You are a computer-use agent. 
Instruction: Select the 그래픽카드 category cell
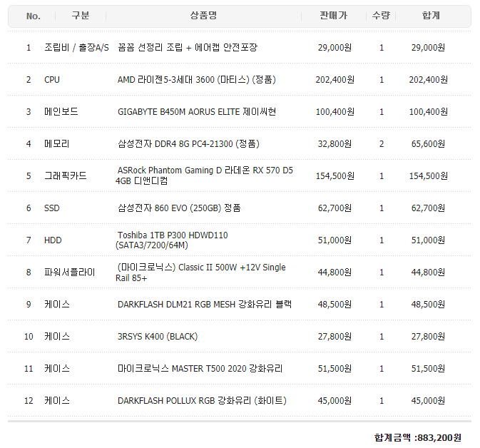coord(66,175)
